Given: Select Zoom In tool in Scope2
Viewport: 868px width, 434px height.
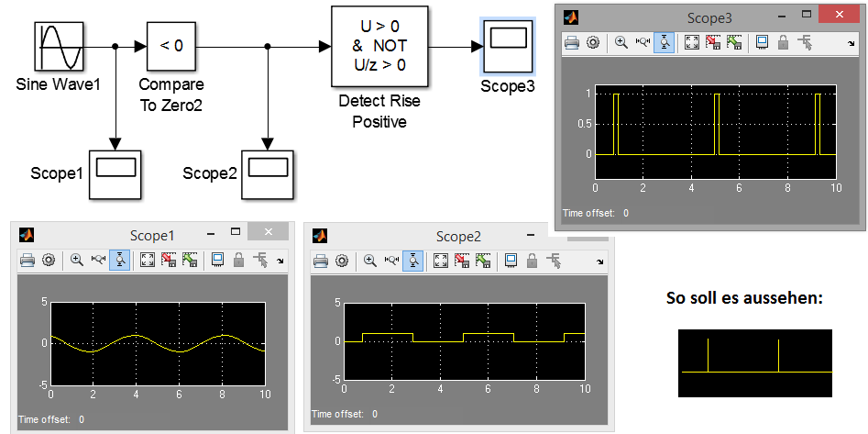Looking at the screenshot, I should pos(370,261).
